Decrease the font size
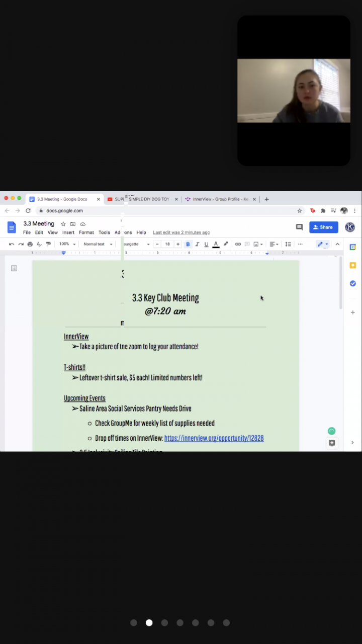The image size is (362, 644). 157,244
